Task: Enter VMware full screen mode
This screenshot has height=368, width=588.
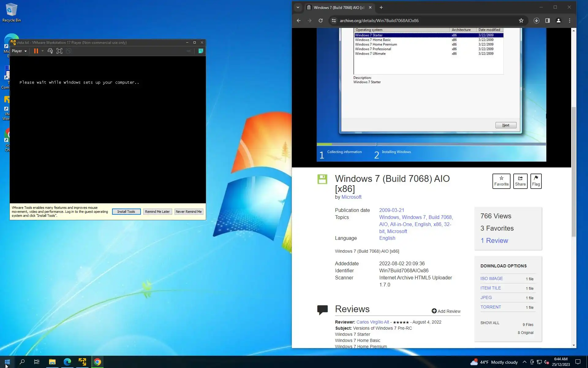Action: tap(59, 51)
